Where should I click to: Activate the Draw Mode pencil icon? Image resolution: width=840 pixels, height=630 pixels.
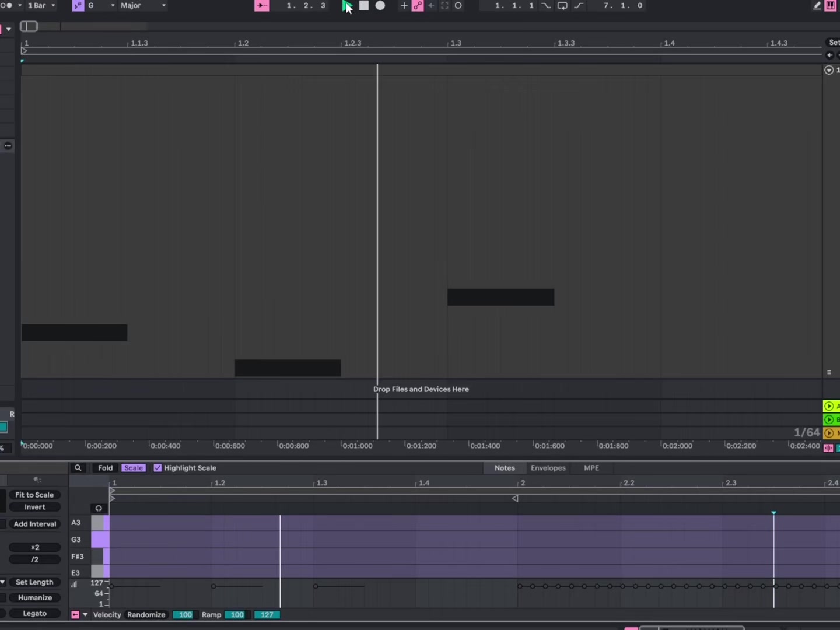(x=817, y=6)
